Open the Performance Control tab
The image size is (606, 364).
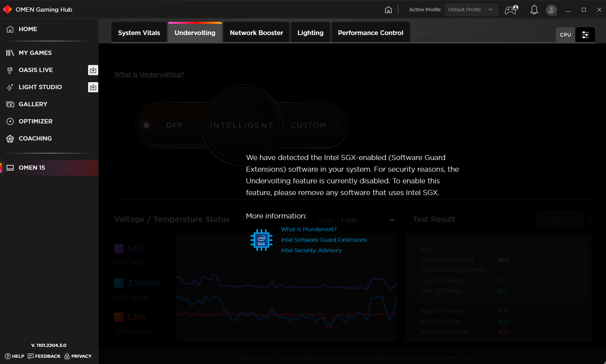click(x=370, y=33)
